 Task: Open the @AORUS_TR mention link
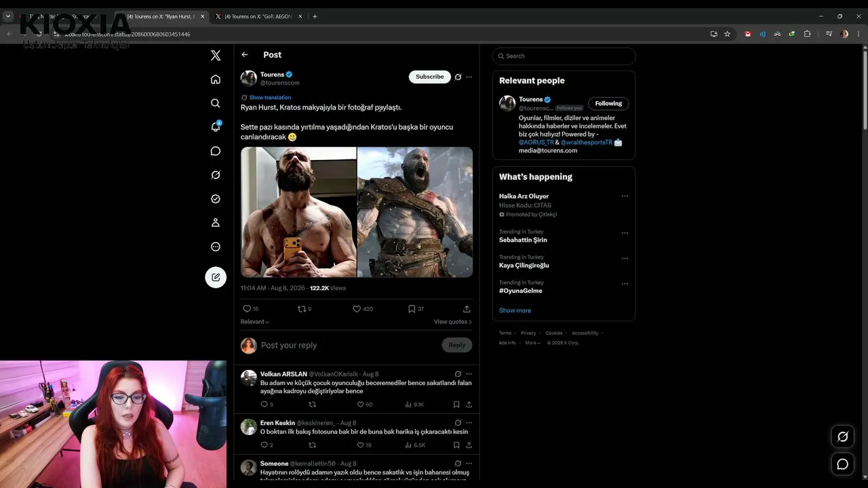point(536,142)
